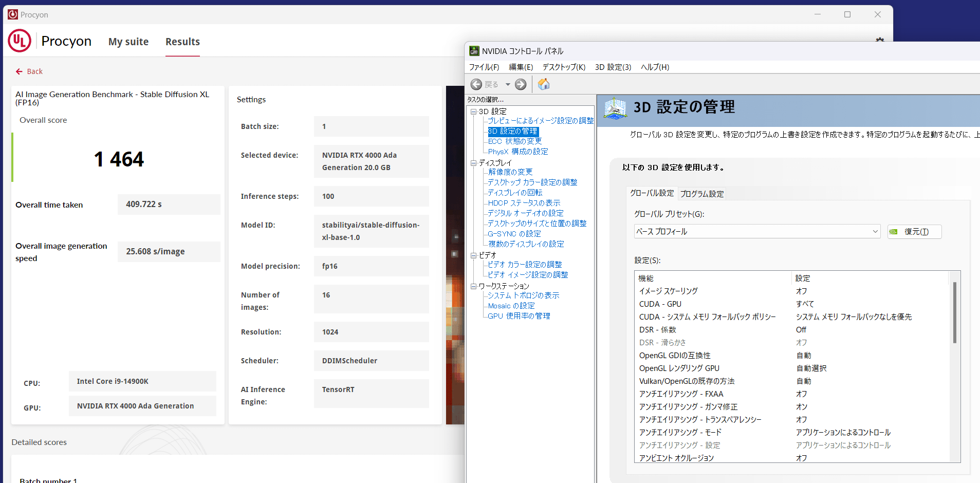Open navigation history dropdown arrow next to 戻る
This screenshot has width=980, height=483.
click(508, 84)
